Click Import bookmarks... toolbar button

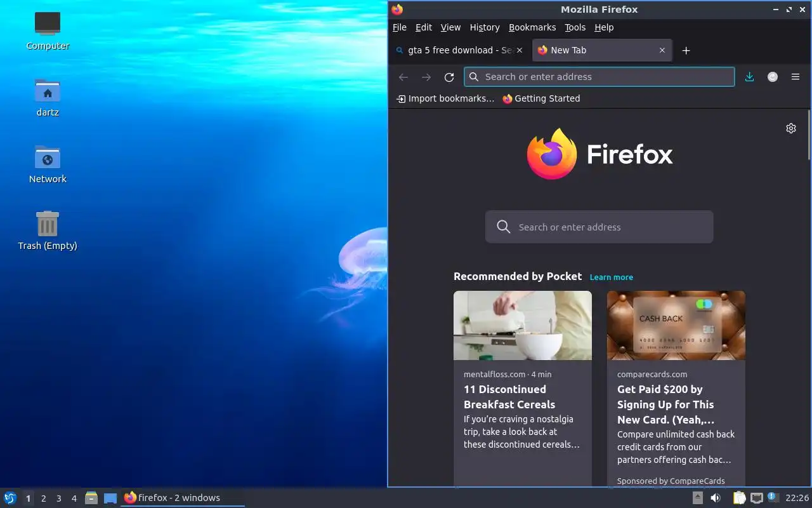445,98
